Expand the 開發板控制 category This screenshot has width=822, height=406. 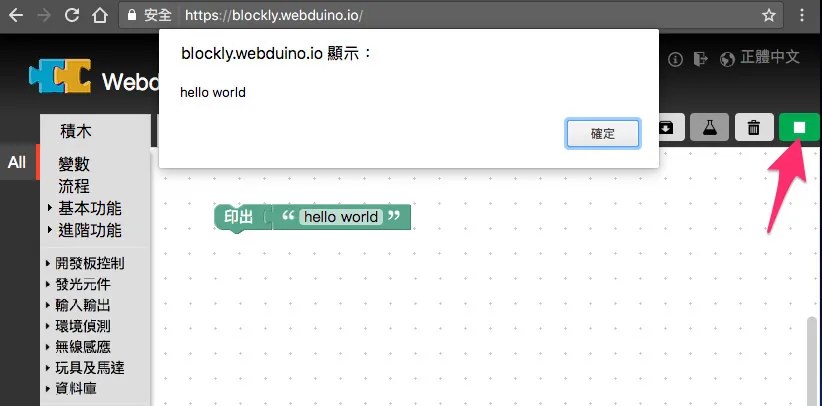85,263
